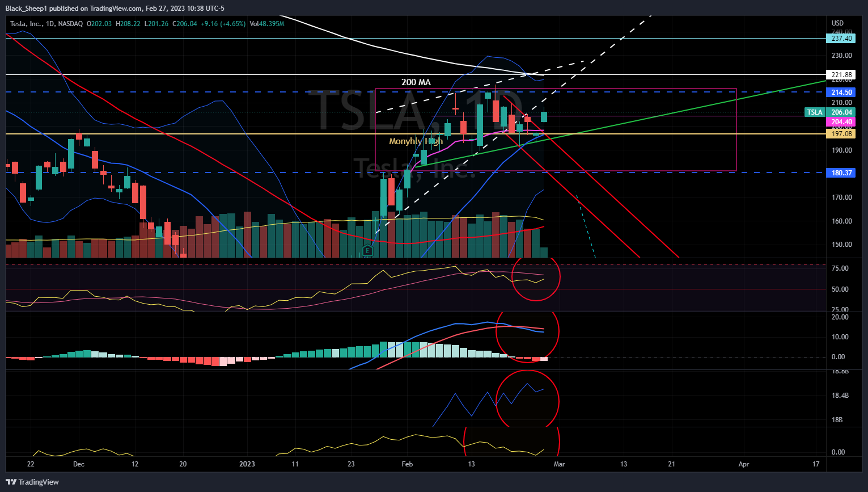Screen dimensions: 868x492
Task: Click the Apr label on time axis
Action: (x=743, y=464)
